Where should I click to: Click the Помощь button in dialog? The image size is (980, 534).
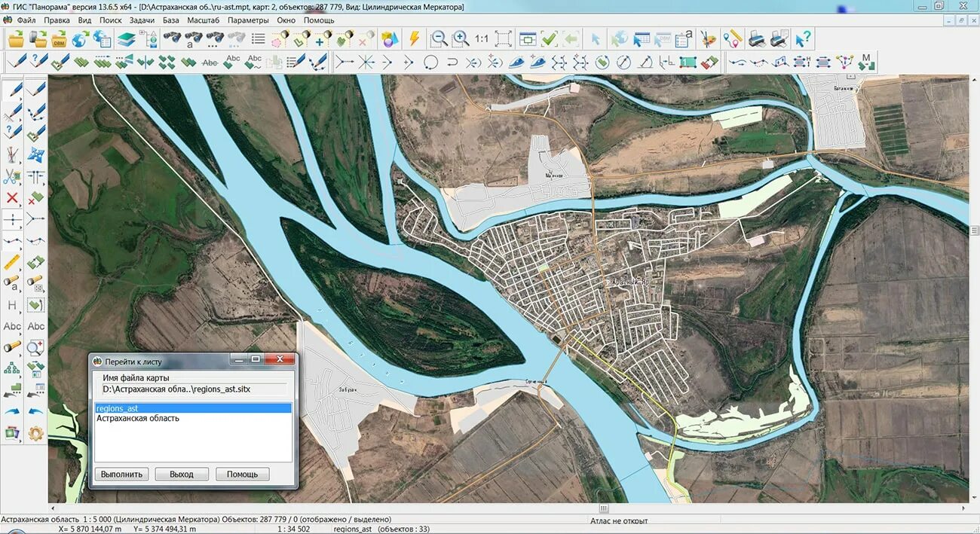(243, 474)
